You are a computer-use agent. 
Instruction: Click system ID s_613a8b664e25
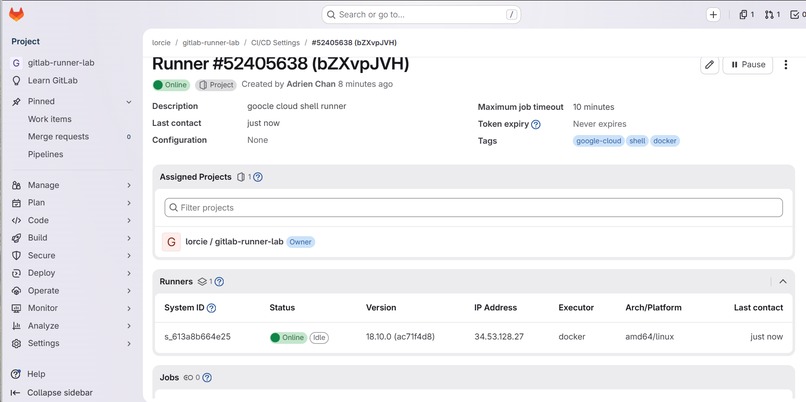coord(197,337)
